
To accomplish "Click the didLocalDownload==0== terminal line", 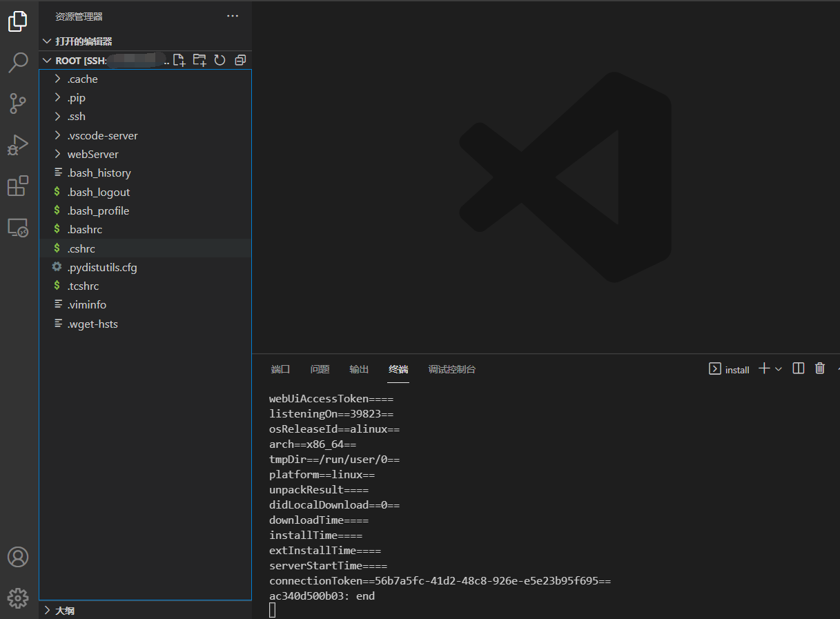I will point(335,505).
